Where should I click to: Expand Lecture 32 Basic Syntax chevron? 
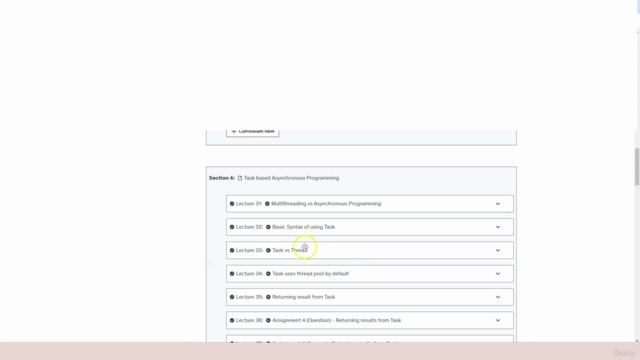(498, 227)
